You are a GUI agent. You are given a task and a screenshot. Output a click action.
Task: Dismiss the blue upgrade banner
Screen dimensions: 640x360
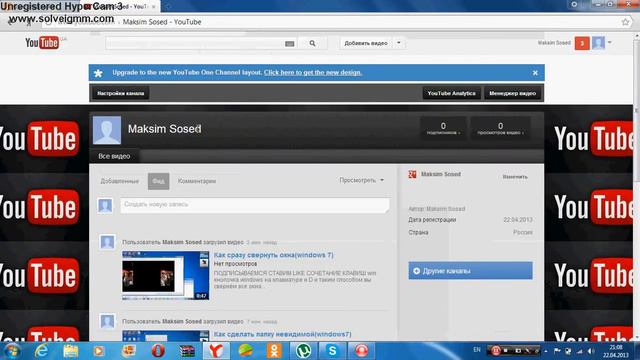[x=535, y=73]
